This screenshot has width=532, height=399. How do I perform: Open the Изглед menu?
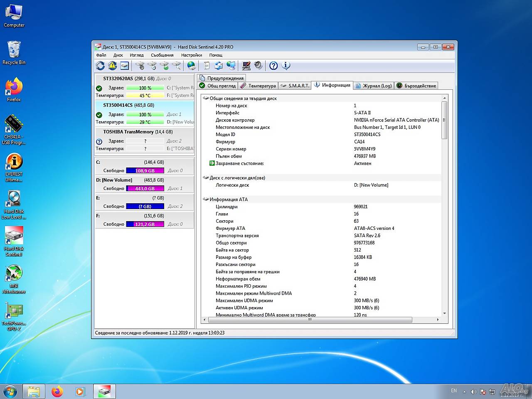pyautogui.click(x=137, y=55)
